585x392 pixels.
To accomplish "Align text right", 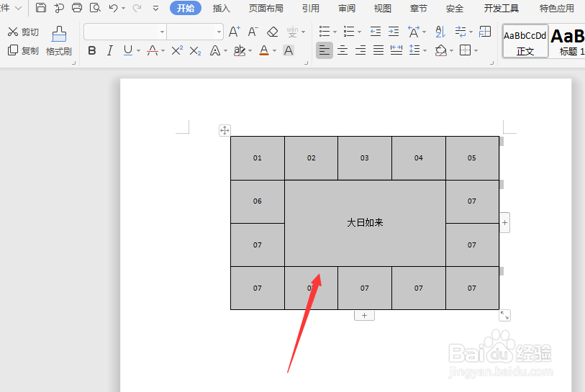I will tap(360, 50).
